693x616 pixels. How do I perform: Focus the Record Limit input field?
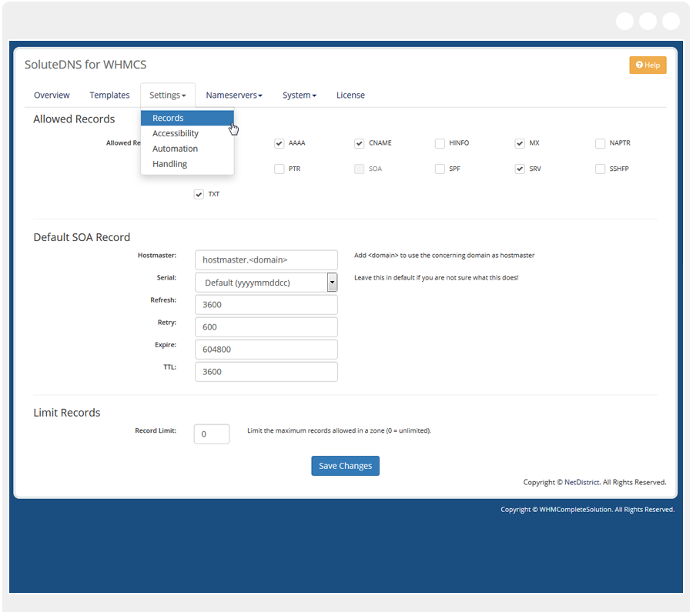point(212,434)
